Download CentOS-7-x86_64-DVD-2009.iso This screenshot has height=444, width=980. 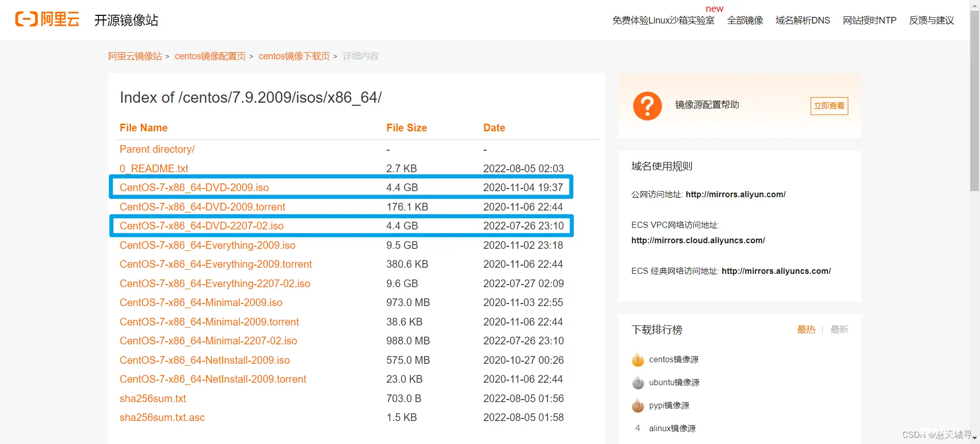coord(194,188)
